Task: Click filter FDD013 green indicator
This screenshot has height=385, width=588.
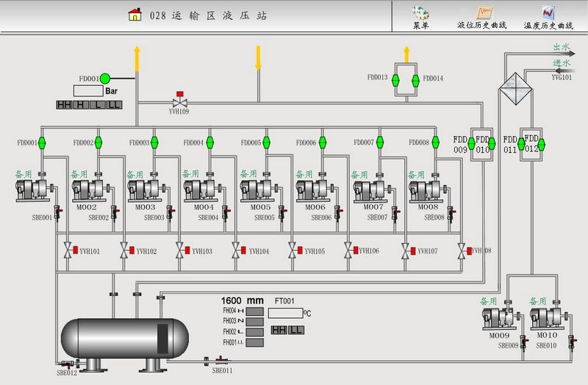Action: click(395, 80)
